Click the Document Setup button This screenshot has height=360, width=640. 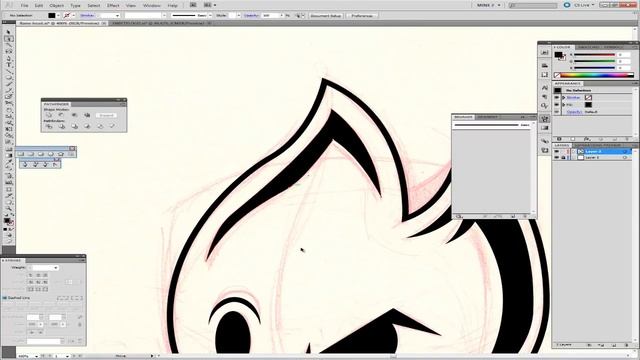point(326,16)
